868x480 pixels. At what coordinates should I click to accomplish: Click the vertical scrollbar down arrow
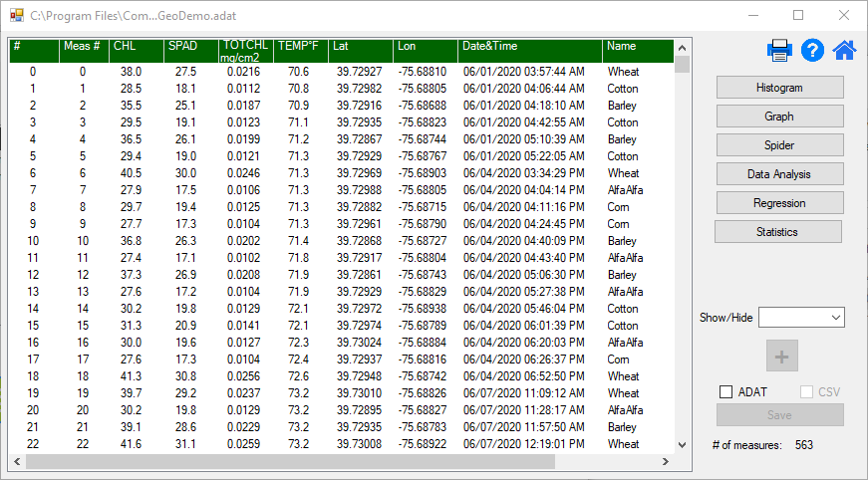683,445
